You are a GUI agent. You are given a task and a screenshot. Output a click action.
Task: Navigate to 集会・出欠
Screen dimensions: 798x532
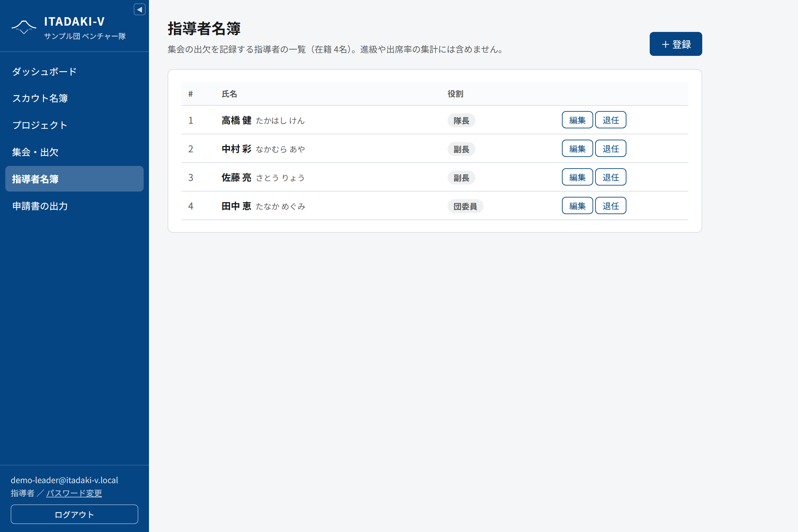tap(74, 152)
